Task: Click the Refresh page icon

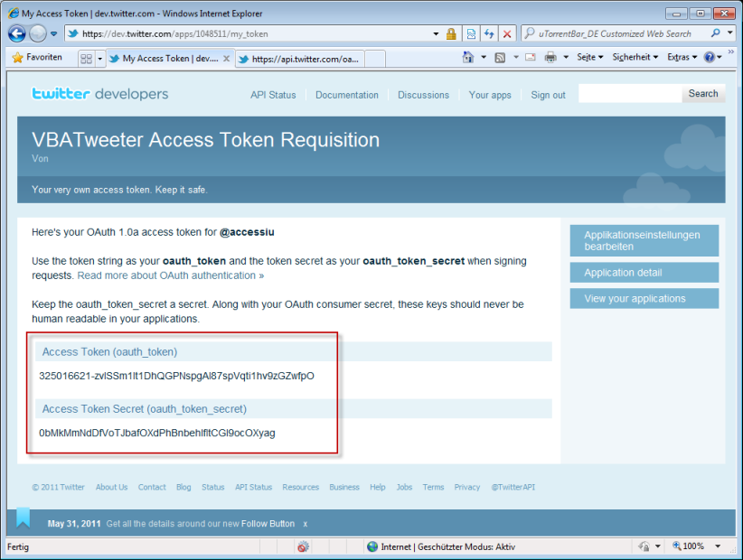Action: 489,33
